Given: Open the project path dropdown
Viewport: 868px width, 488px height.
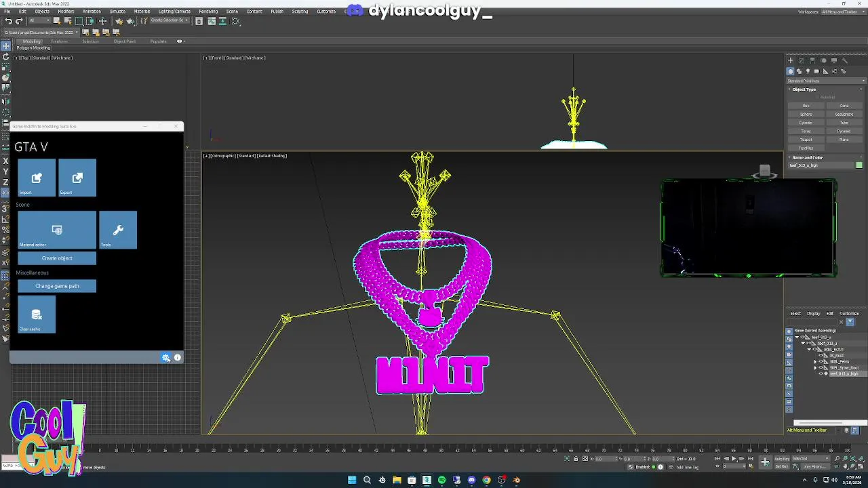Looking at the screenshot, I should 41,33.
